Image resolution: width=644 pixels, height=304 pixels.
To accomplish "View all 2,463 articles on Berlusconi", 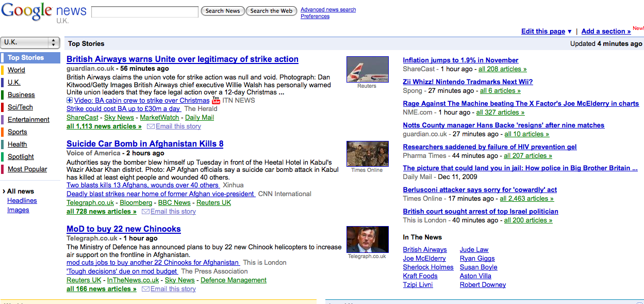I will pos(527,199).
